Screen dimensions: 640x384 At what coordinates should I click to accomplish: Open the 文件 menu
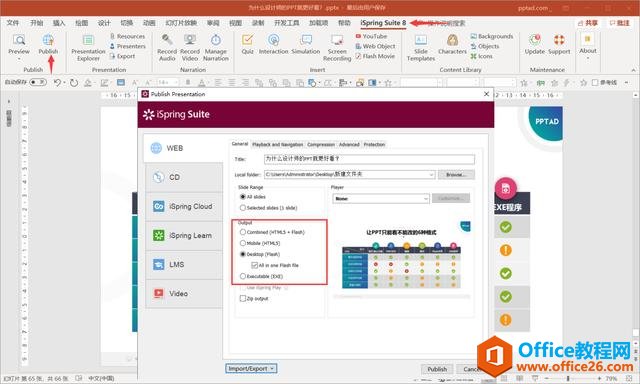[x=13, y=23]
